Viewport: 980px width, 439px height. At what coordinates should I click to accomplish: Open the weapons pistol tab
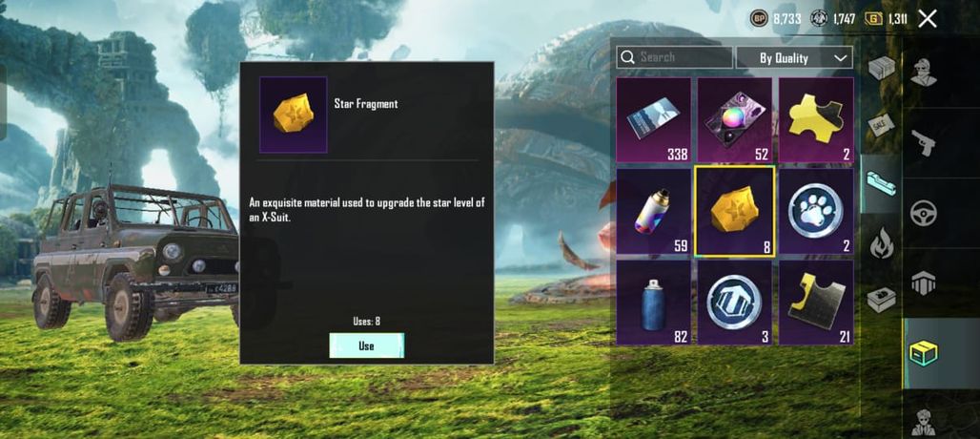click(x=923, y=142)
